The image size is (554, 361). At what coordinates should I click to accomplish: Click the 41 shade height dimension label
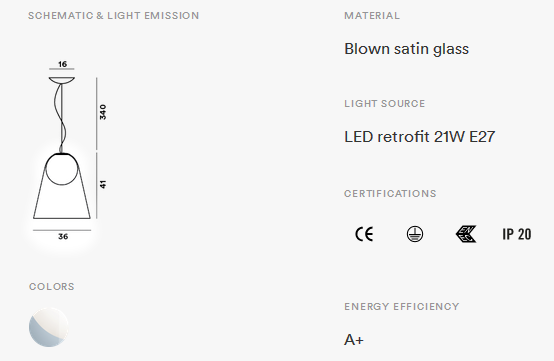[102, 184]
